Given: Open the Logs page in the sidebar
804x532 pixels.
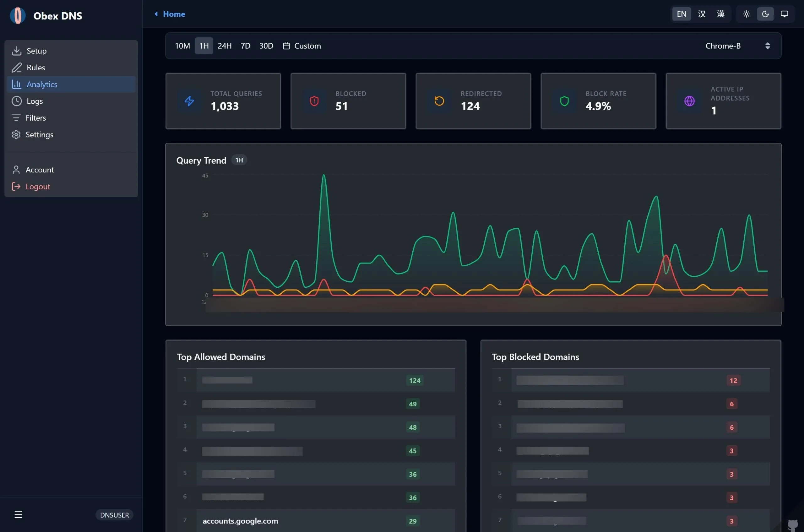Looking at the screenshot, I should coord(71,101).
